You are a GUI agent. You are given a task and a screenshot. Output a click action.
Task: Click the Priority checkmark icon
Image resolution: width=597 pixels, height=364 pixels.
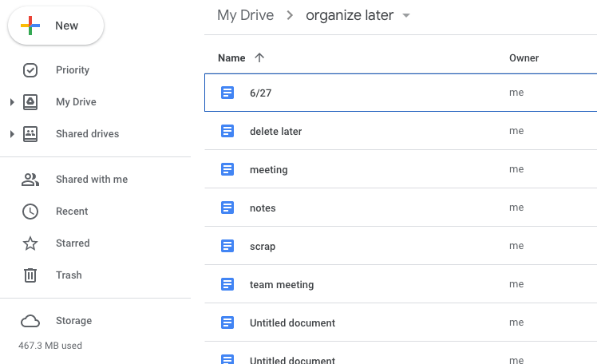click(30, 70)
